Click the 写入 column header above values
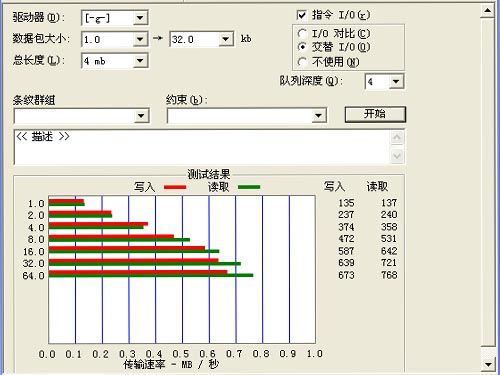The height and width of the screenshot is (375, 500). (334, 186)
